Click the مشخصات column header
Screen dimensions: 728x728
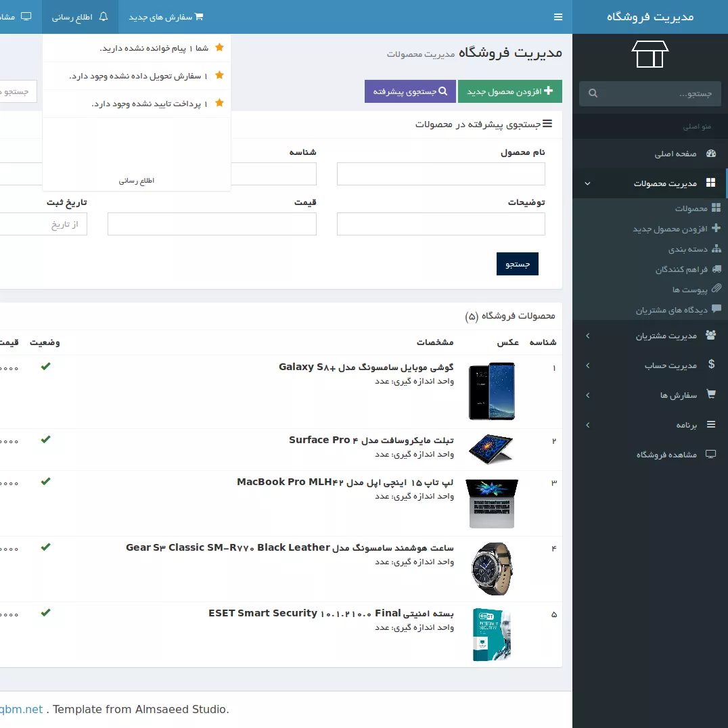[435, 342]
